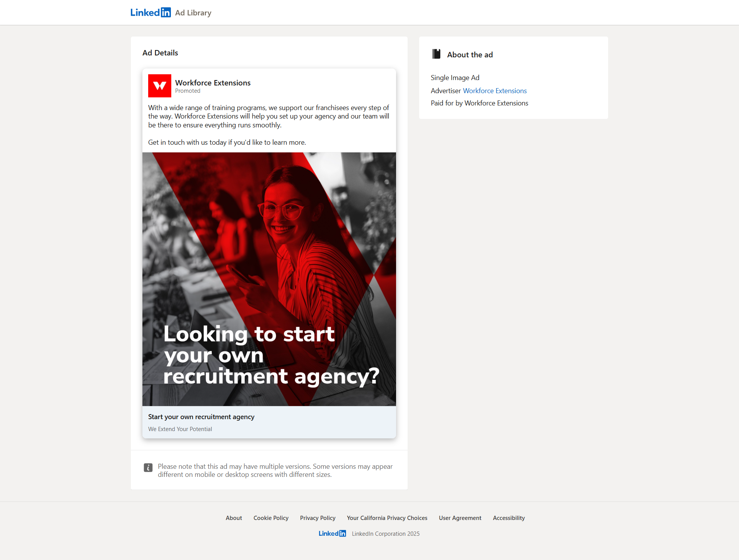Screen dimensions: 739x560
Task: Click the 'We Extend Your Potential' tagline
Action: pyautogui.click(x=180, y=429)
